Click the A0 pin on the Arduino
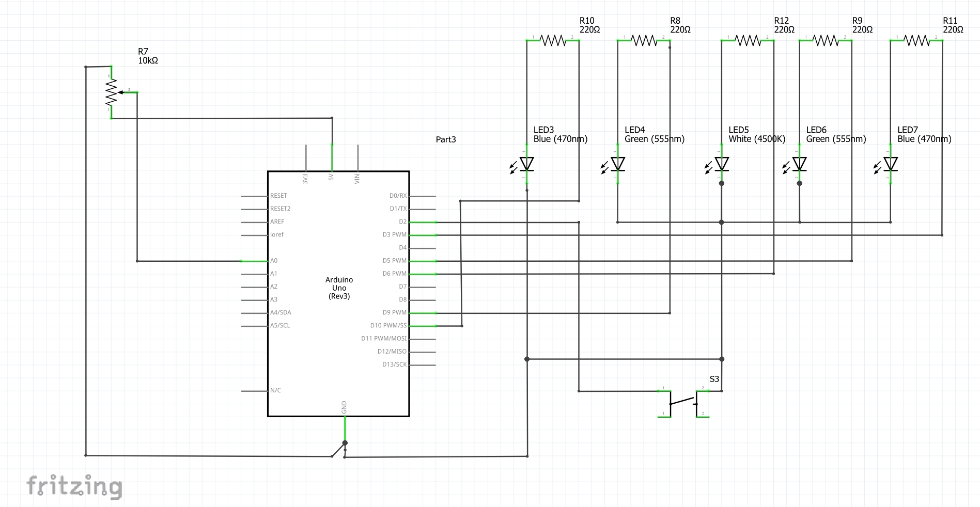Screen dimensions: 980x507 (254, 261)
